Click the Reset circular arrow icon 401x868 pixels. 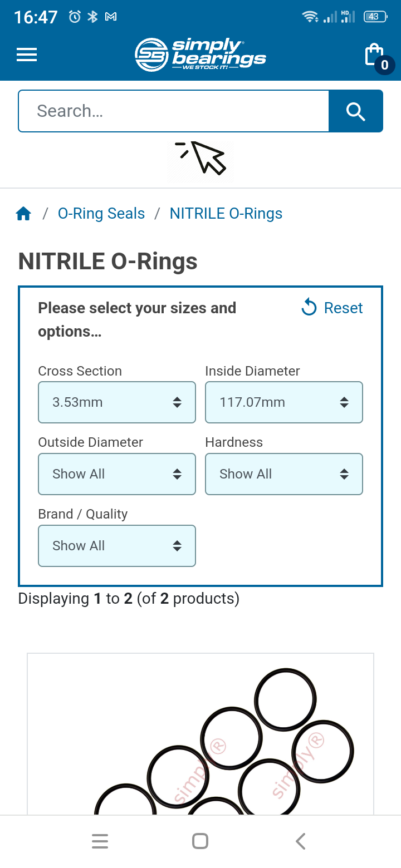[309, 307]
